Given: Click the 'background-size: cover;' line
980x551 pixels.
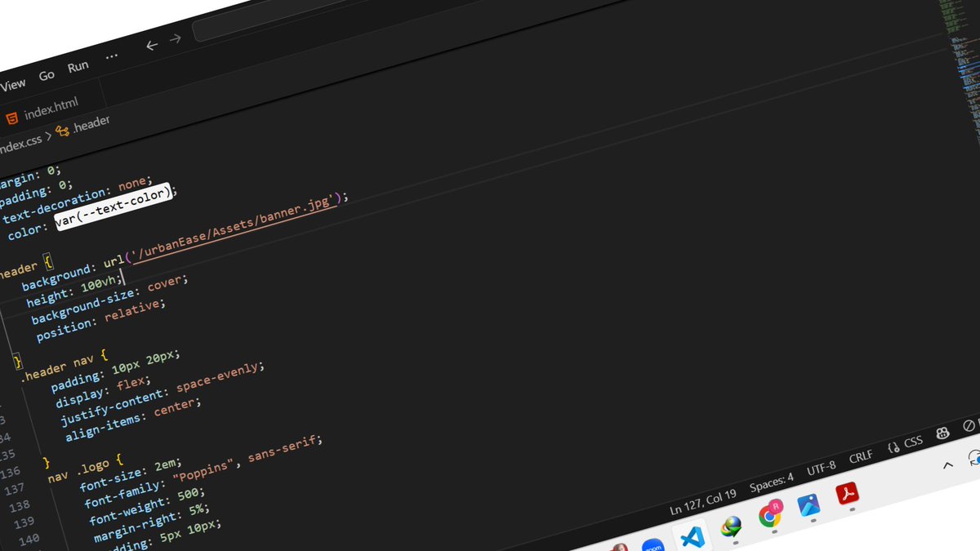Looking at the screenshot, I should pos(109,300).
